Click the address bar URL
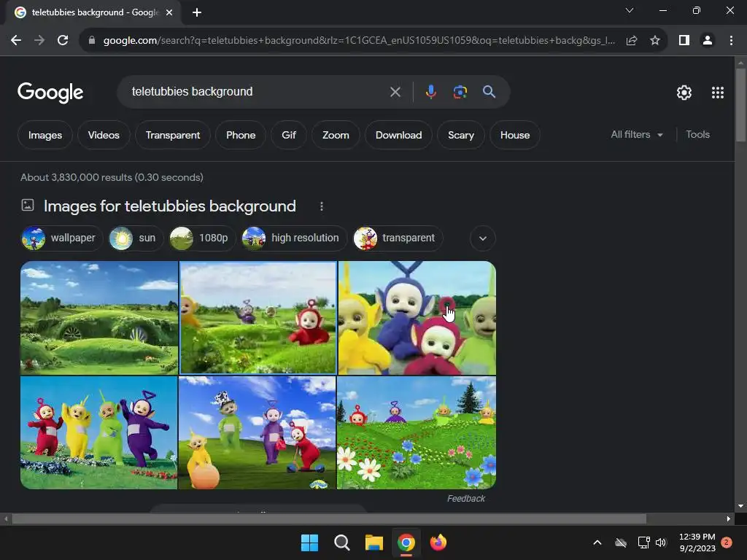Screen dimensions: 747x560 359,41
